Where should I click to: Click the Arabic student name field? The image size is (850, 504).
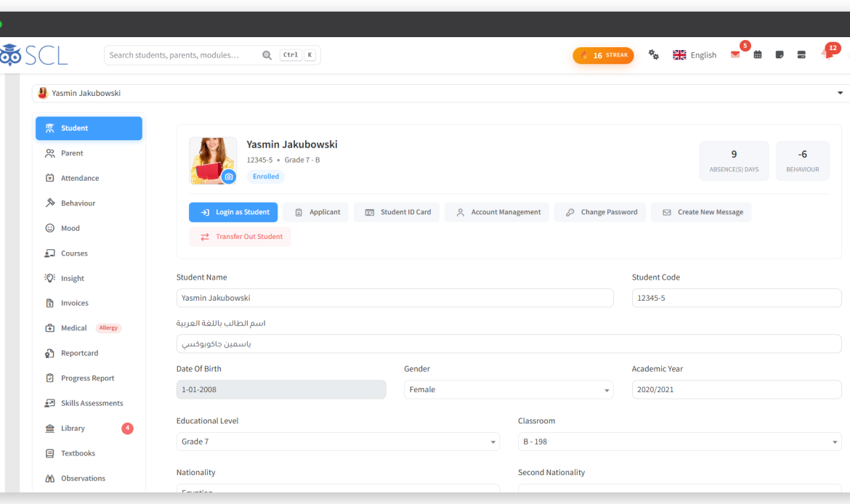coord(509,344)
